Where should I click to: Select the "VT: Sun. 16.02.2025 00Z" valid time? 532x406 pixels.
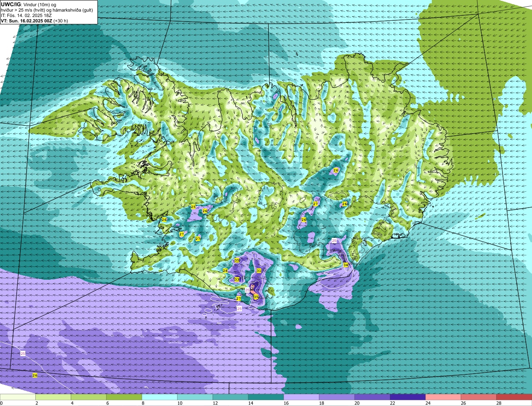pyautogui.click(x=27, y=20)
